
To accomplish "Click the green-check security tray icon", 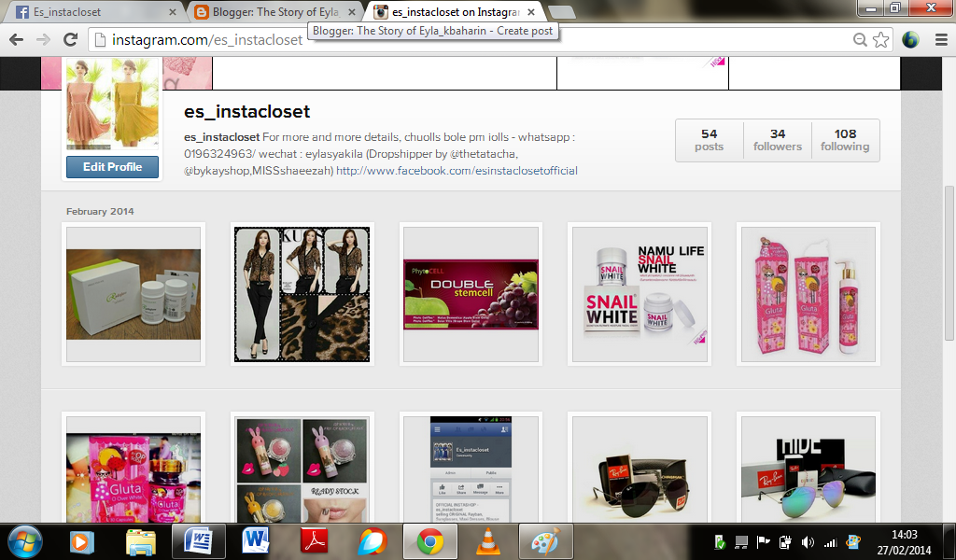I will (720, 541).
